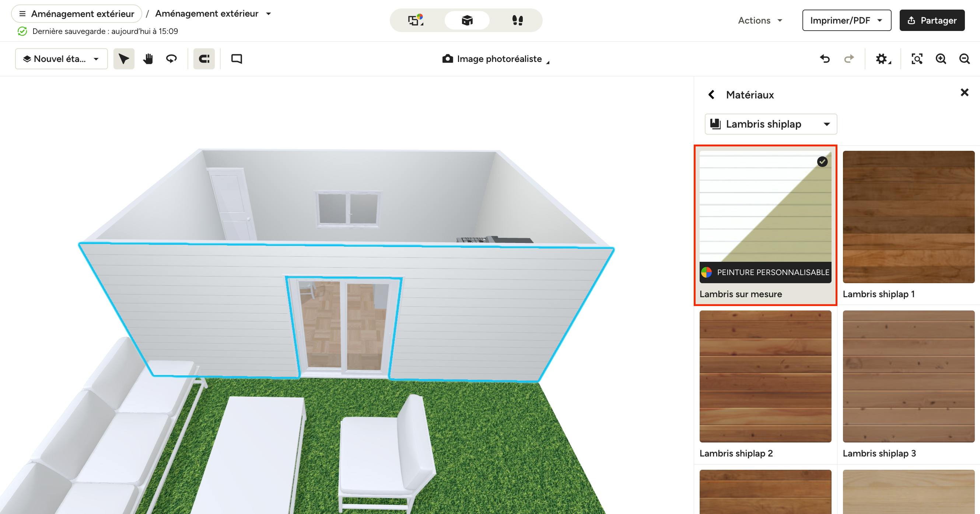Redo the last undone action
This screenshot has width=980, height=514.
[849, 59]
